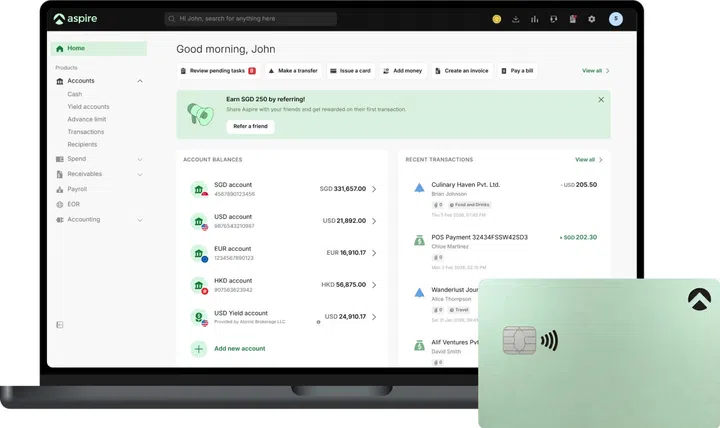Click the Travel tag on Wanderlust transaction
Screen dimensions: 720x428
459,310
